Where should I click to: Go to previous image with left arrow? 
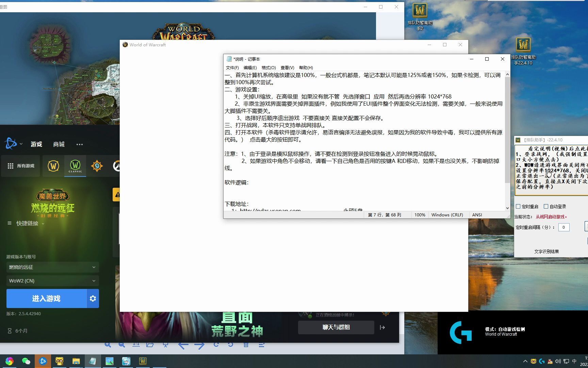coord(183,346)
